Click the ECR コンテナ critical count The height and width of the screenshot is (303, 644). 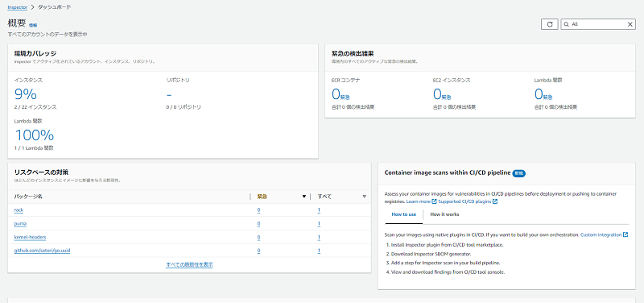pos(341,95)
